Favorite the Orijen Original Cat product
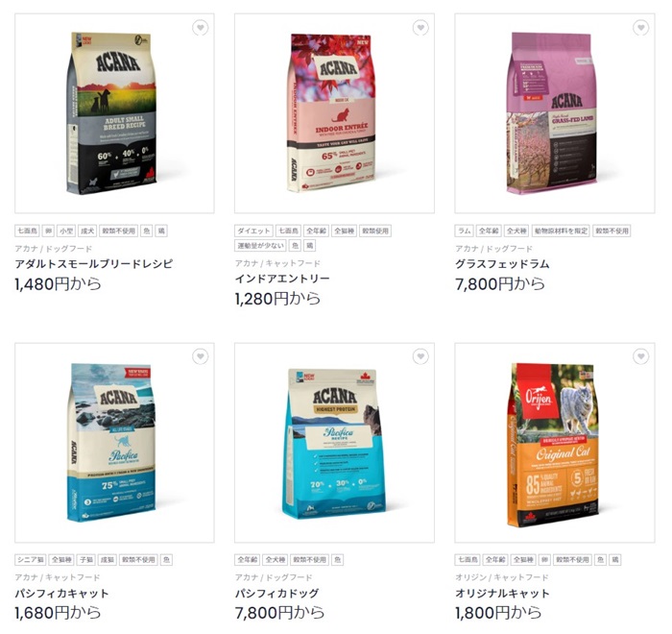This screenshot has height=634, width=672. 640,356
